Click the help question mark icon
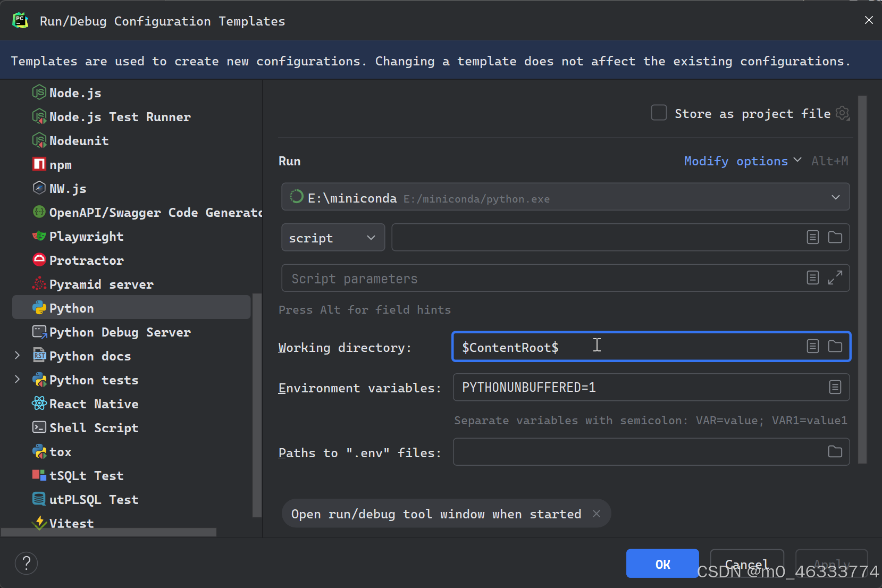 tap(26, 563)
